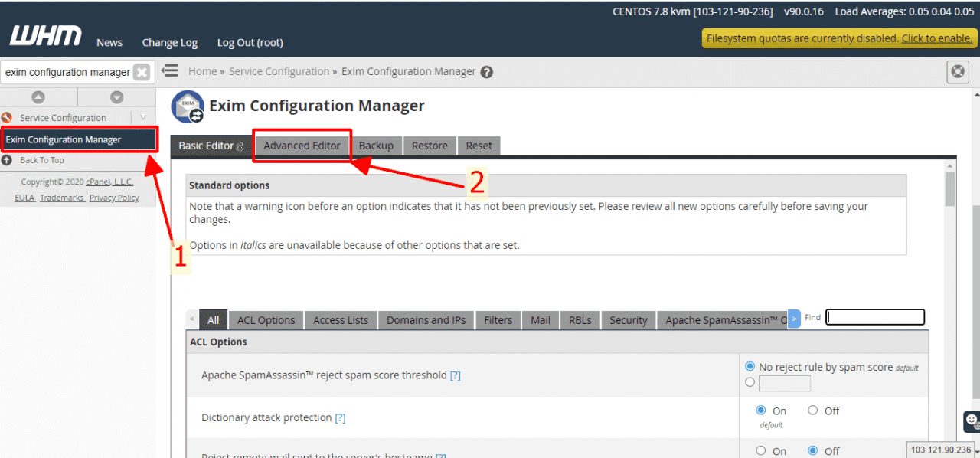Screen dimensions: 980x458
Task: Click the 'Click to enable' quota link
Action: (936, 38)
